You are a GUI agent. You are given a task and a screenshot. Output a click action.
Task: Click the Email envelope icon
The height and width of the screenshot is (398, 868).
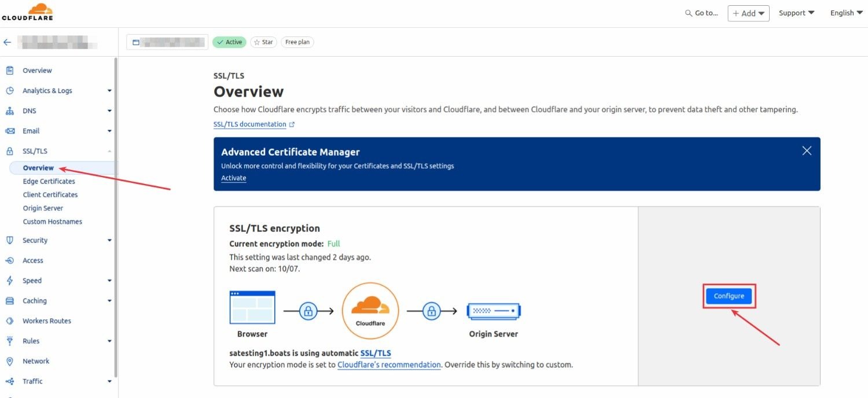point(12,131)
